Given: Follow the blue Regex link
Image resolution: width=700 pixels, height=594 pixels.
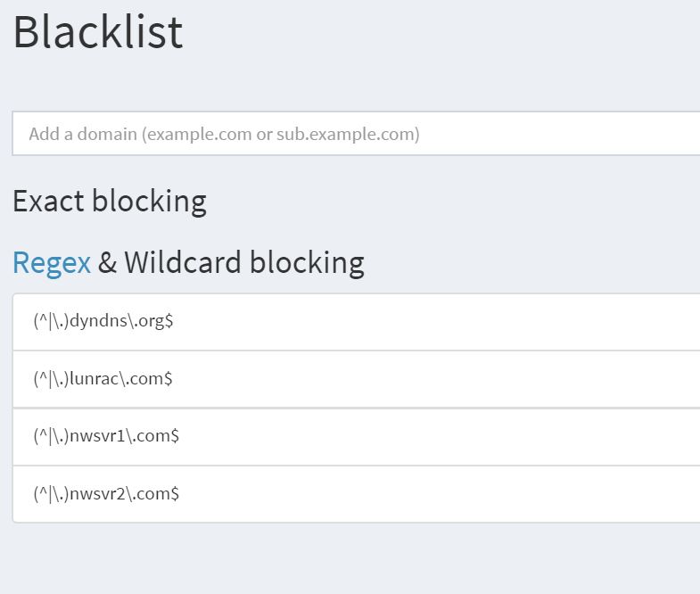Looking at the screenshot, I should (52, 262).
